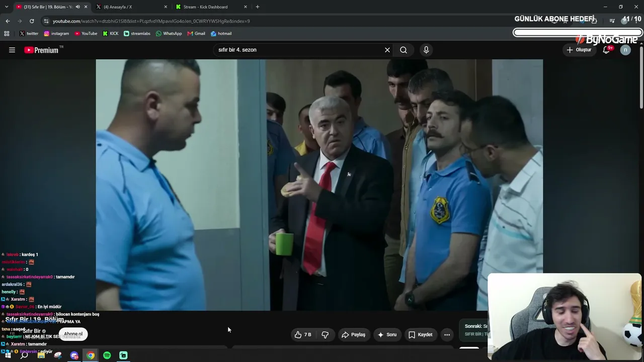The image size is (644, 362).
Task: Go to YouTube Premium home logo
Action: pyautogui.click(x=41, y=50)
